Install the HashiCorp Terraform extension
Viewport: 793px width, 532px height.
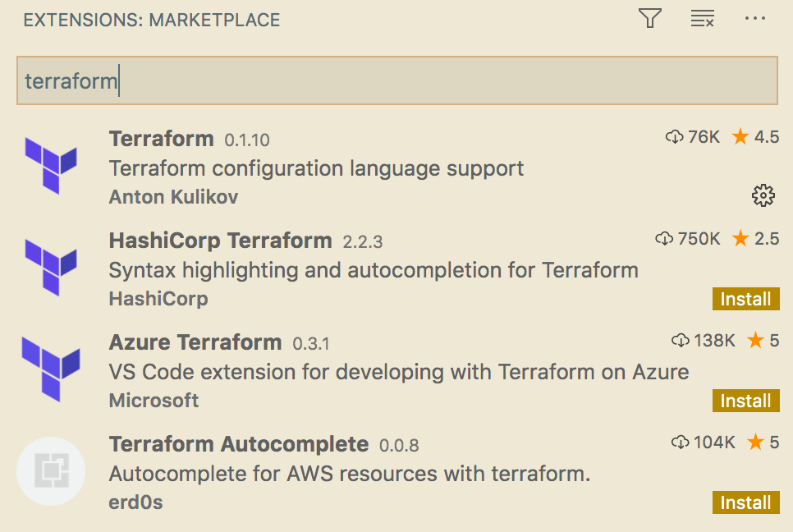[745, 300]
